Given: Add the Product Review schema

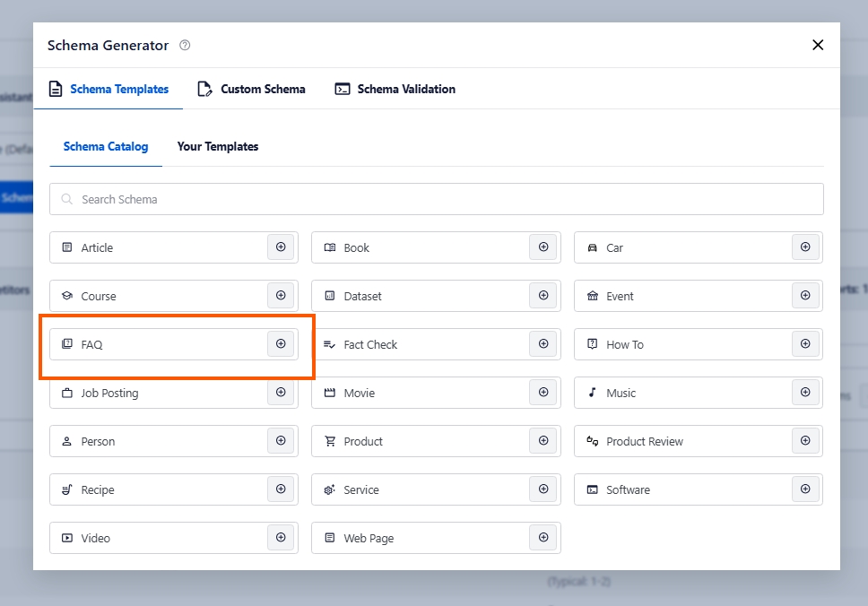Looking at the screenshot, I should 805,441.
